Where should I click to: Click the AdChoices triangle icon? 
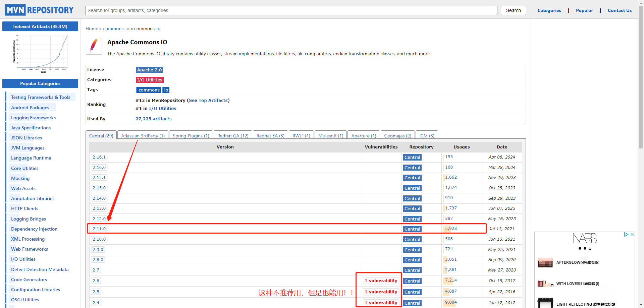(x=626, y=235)
